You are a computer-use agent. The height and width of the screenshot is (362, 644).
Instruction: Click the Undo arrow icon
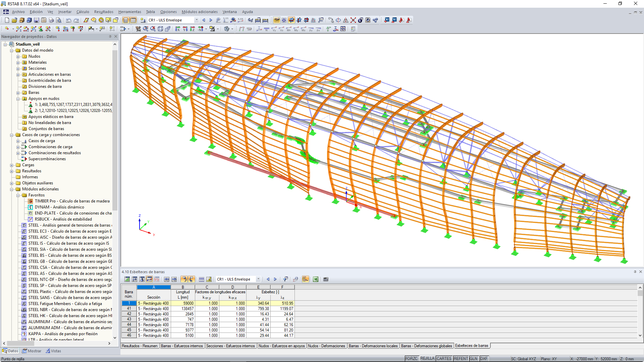pos(69,20)
